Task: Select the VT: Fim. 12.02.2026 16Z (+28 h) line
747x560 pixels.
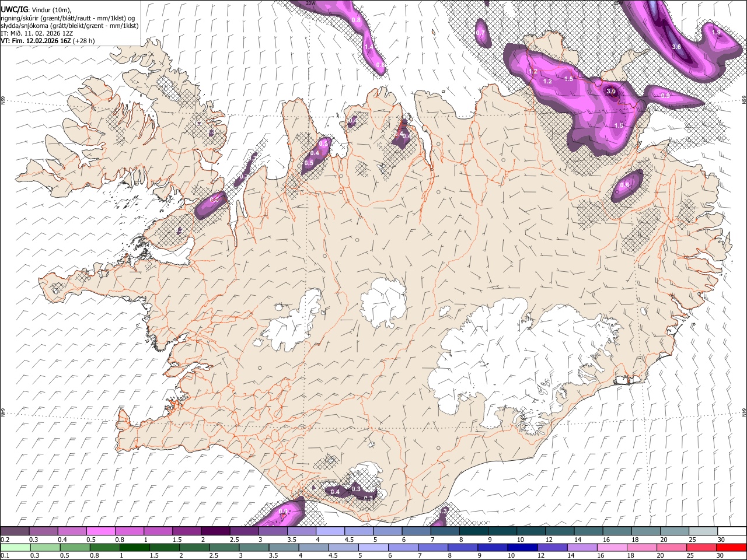Action: click(x=47, y=41)
